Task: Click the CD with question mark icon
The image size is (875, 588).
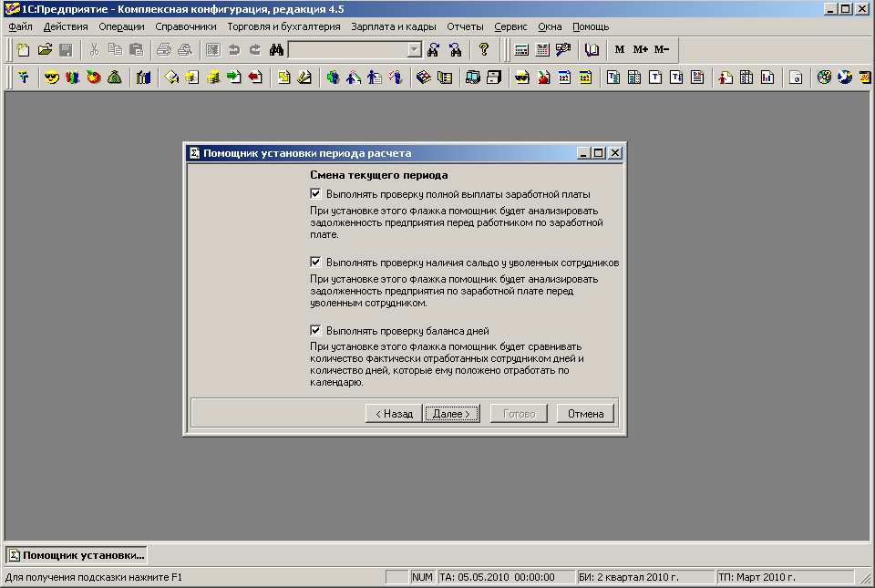Action: (x=824, y=77)
